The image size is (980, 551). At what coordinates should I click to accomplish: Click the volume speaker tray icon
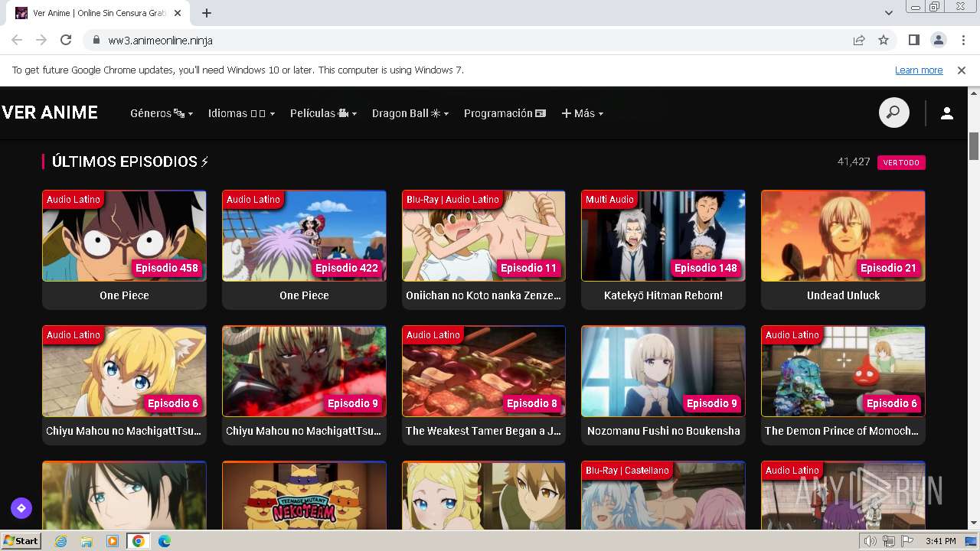(871, 541)
